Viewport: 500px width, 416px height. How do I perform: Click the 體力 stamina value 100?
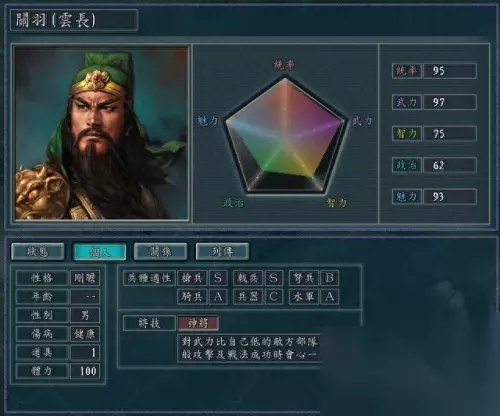point(85,371)
